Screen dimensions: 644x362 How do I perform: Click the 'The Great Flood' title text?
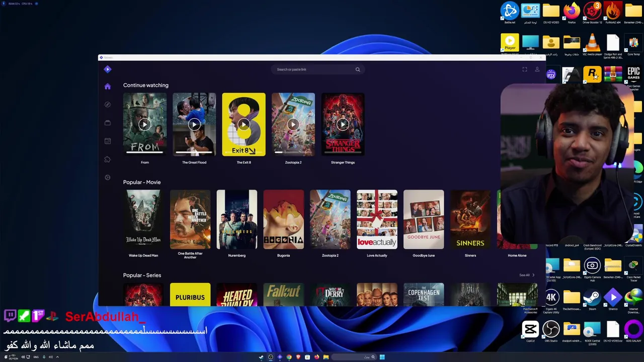[x=194, y=162]
